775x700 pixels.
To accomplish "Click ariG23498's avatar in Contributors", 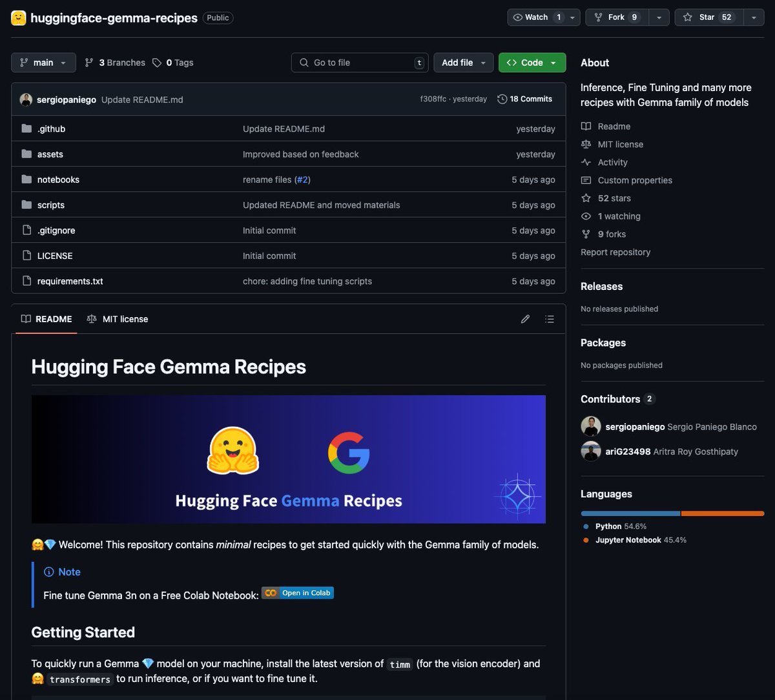I will 591,451.
